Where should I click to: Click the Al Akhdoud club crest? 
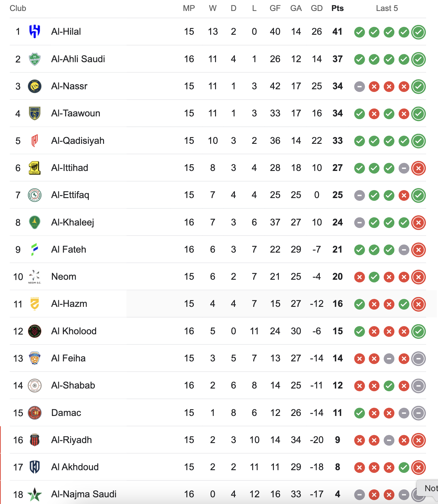pos(34,467)
